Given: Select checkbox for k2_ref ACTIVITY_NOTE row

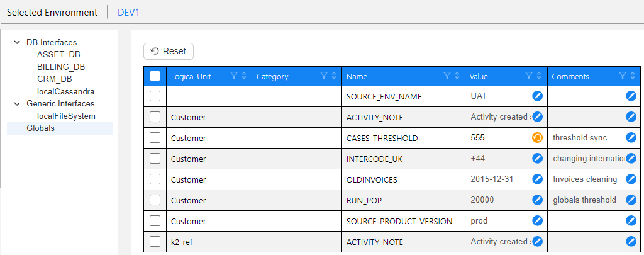Looking at the screenshot, I should [x=155, y=242].
